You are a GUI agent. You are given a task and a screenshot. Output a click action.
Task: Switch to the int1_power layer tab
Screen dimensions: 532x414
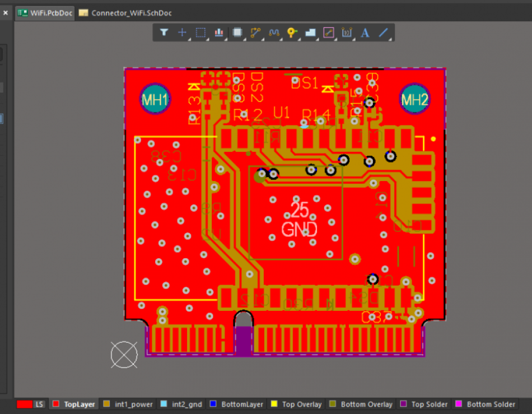[x=128, y=404]
